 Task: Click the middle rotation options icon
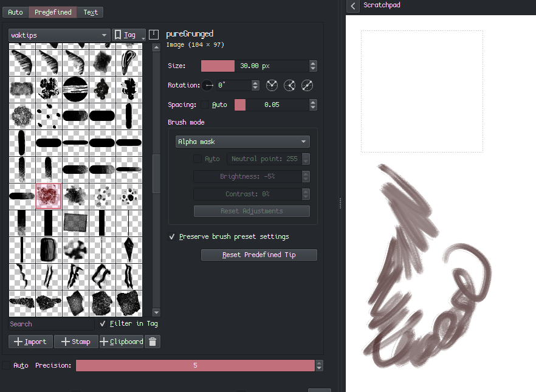(x=289, y=86)
